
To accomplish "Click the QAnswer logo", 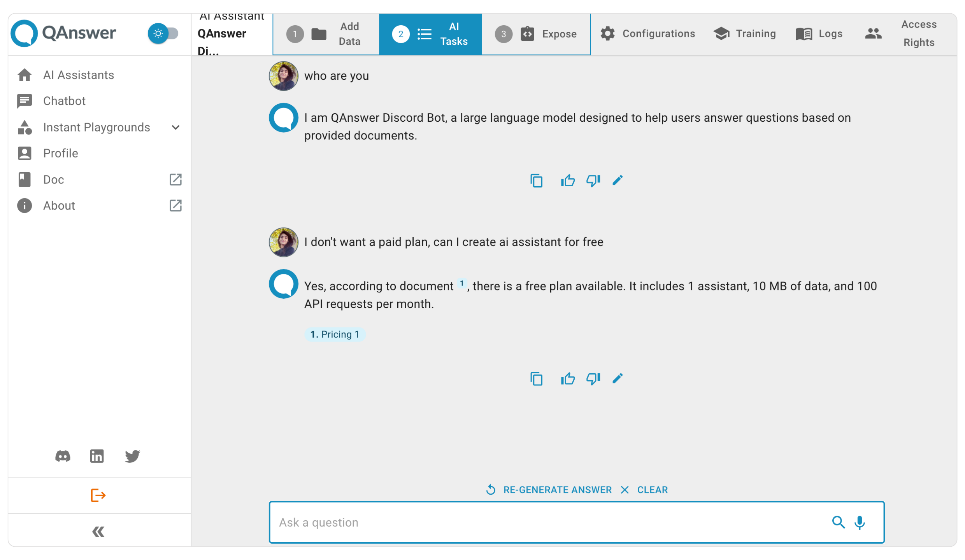I will click(63, 33).
